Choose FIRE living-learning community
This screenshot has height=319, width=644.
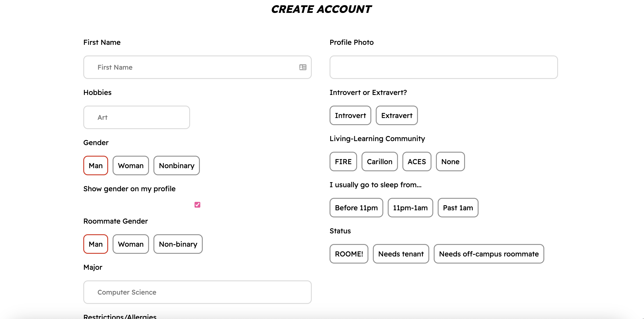pos(343,162)
